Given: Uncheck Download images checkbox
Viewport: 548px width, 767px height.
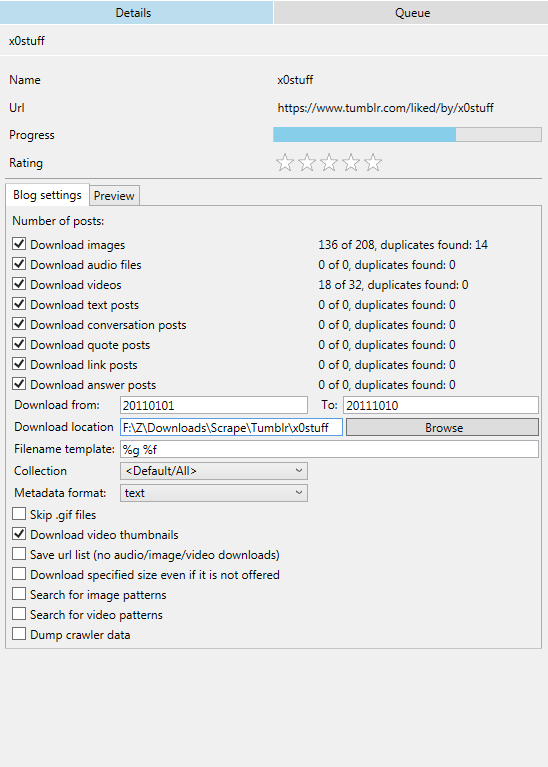Looking at the screenshot, I should tap(19, 244).
